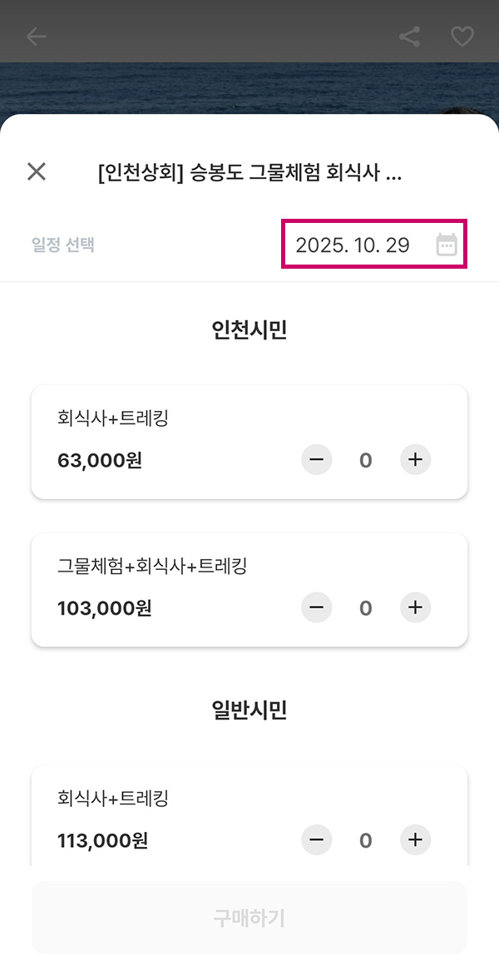Click the 일반시민 section heading
The image size is (499, 980).
[x=249, y=710]
